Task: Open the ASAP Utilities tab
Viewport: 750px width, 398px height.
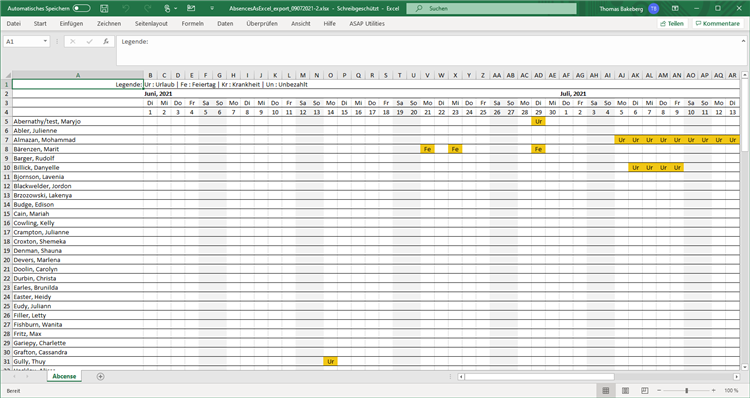Action: (x=367, y=23)
